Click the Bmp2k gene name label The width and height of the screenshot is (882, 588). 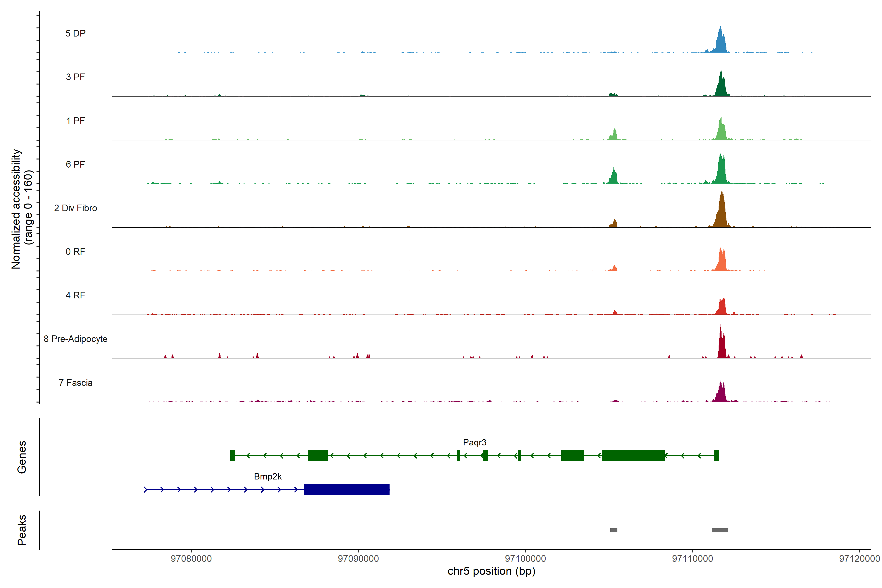click(x=267, y=477)
